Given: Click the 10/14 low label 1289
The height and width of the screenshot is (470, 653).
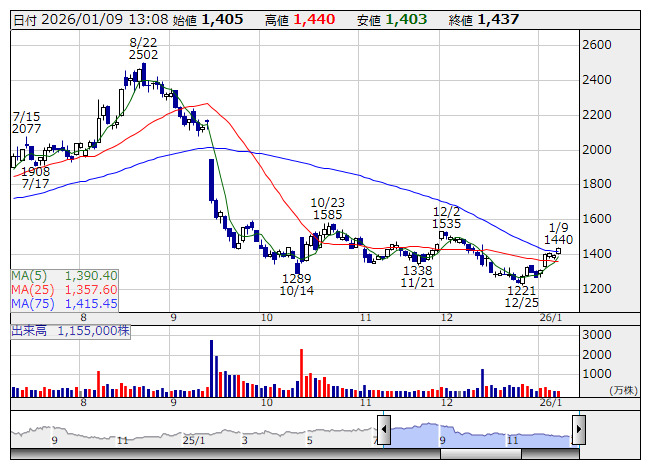Looking at the screenshot, I should click(x=296, y=278).
